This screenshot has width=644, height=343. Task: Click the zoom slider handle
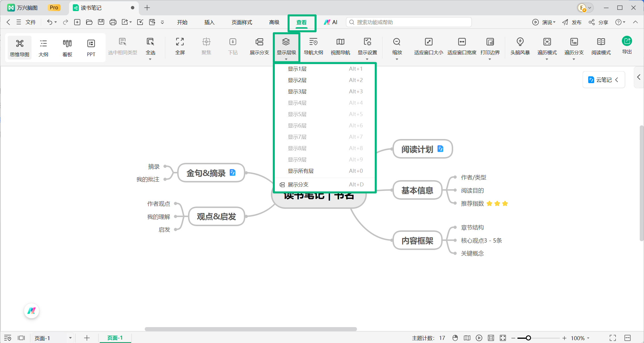tap(528, 338)
